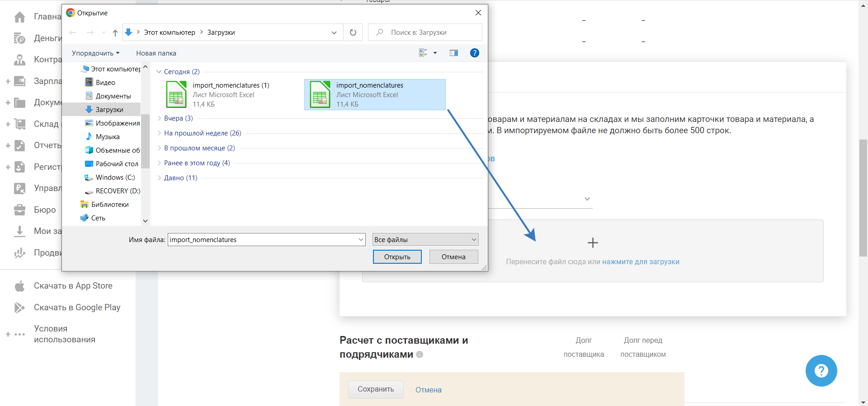868x406 pixels.
Task: Click the Back arrow in file dialog
Action: coord(73,33)
